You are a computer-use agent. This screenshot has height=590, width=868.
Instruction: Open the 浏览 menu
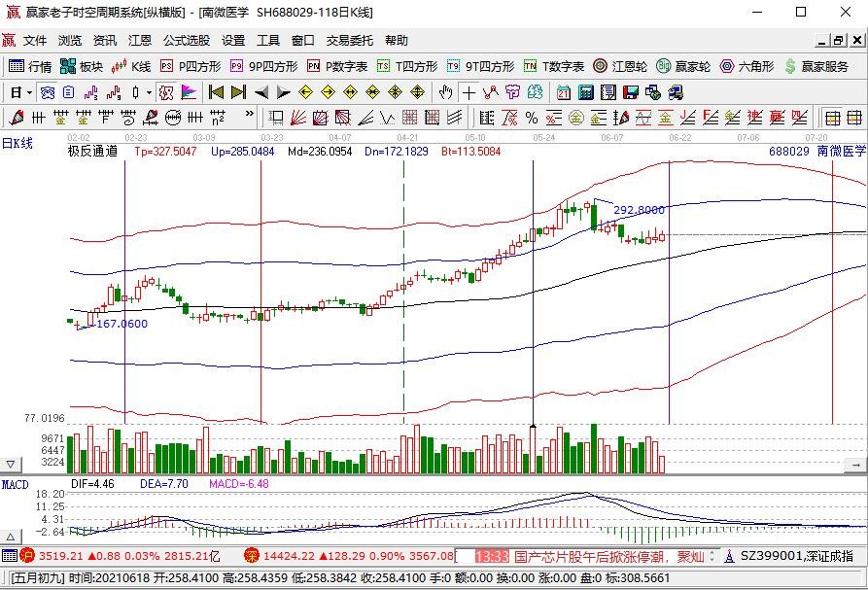click(x=70, y=41)
